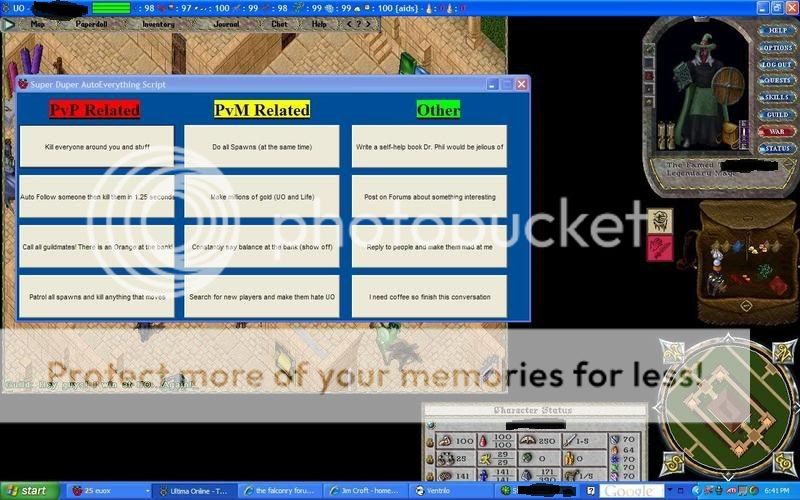Image resolution: width=800 pixels, height=500 pixels.
Task: Open the Chat menu item
Action: [279, 24]
